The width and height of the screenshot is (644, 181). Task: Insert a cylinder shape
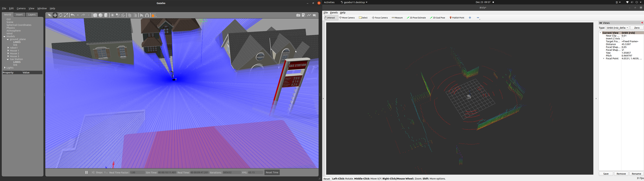click(106, 15)
